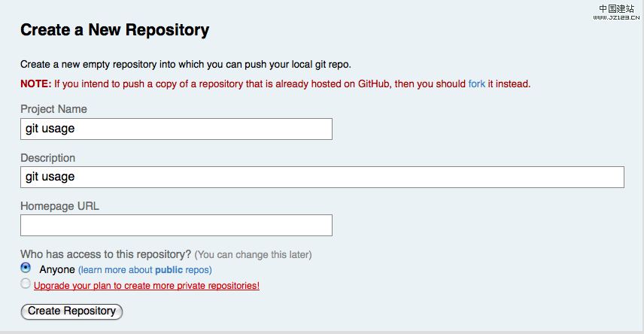
Task: Click the Create a New Repository heading
Action: [x=114, y=30]
